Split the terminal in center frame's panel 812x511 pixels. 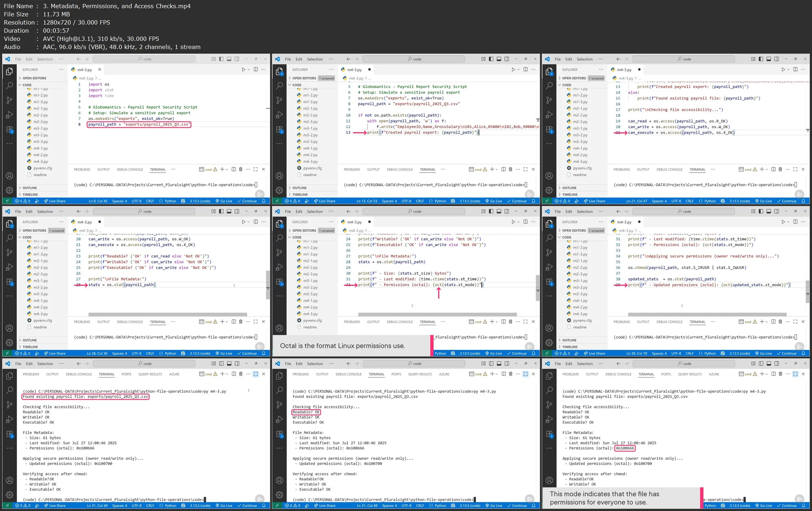pyautogui.click(x=503, y=322)
